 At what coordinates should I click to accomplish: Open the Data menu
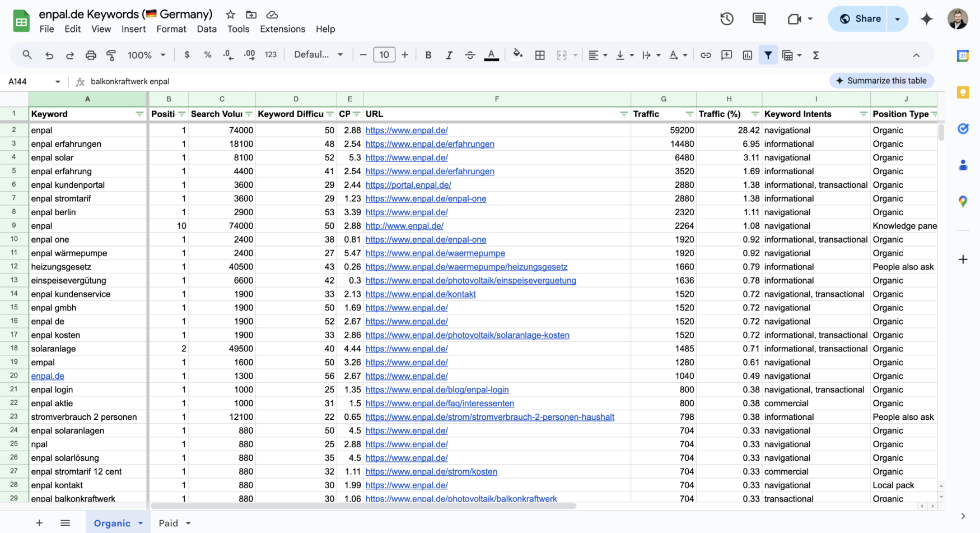click(x=207, y=29)
